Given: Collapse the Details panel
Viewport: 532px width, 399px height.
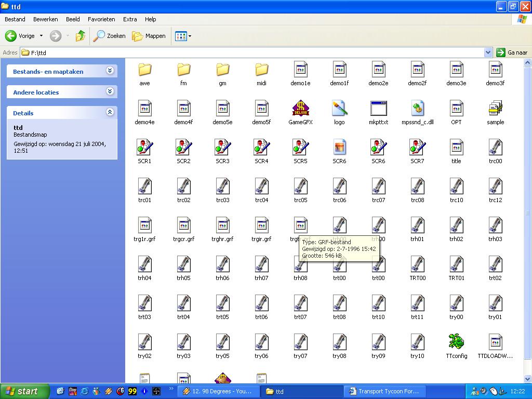Looking at the screenshot, I should (x=110, y=112).
